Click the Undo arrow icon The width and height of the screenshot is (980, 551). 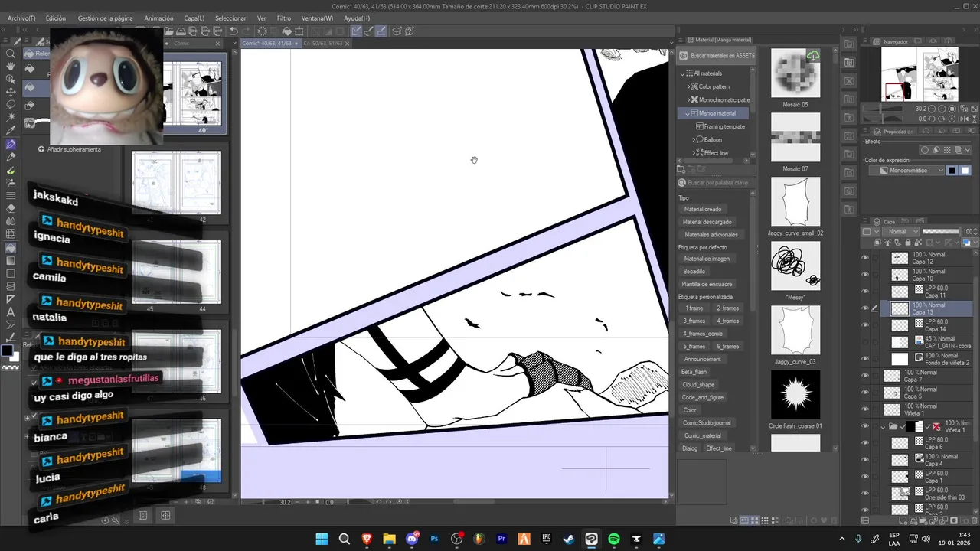coord(234,31)
